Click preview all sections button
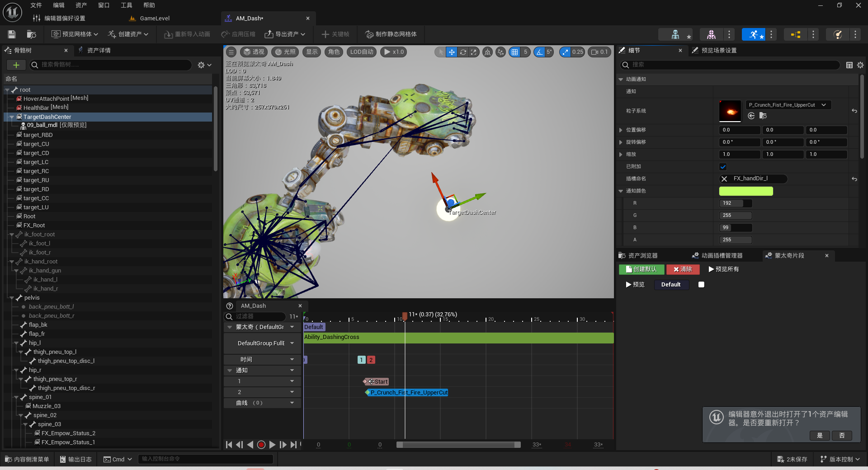The width and height of the screenshot is (868, 470). pos(724,269)
